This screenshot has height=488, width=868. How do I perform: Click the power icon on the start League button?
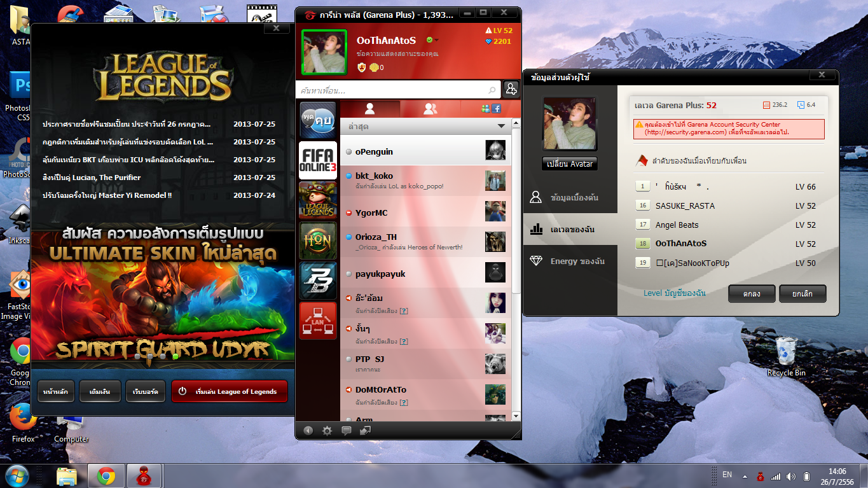pyautogui.click(x=183, y=391)
